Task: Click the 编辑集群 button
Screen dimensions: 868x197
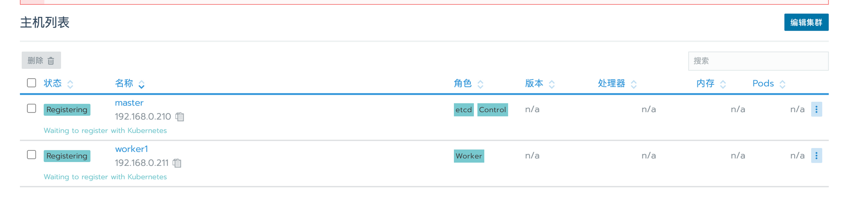Action: tap(806, 23)
